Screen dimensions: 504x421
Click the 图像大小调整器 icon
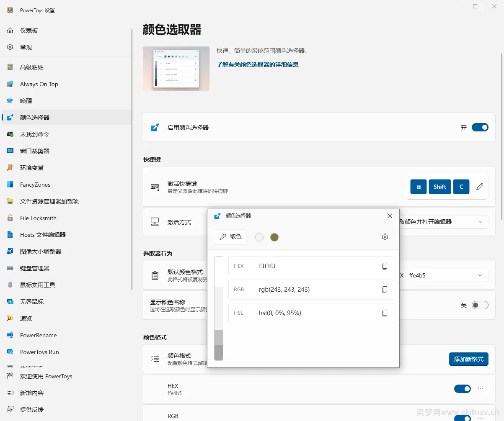pyautogui.click(x=10, y=252)
